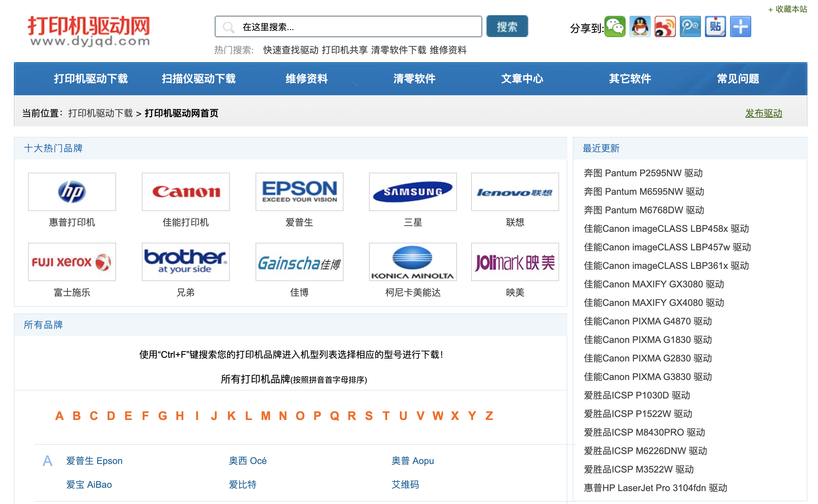Click the magnifier icon in search box

click(228, 27)
